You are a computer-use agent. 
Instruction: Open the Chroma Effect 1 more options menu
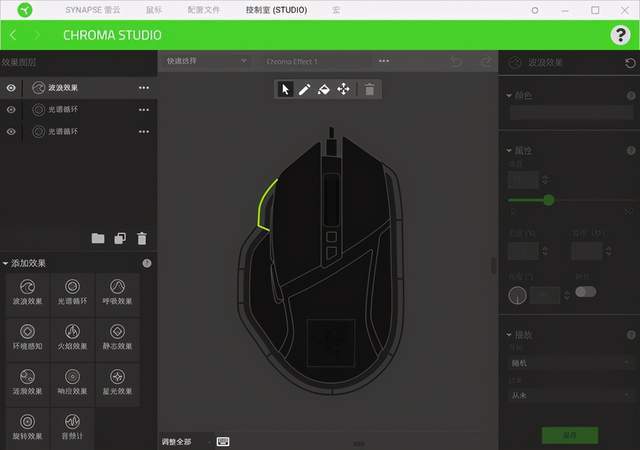click(384, 61)
